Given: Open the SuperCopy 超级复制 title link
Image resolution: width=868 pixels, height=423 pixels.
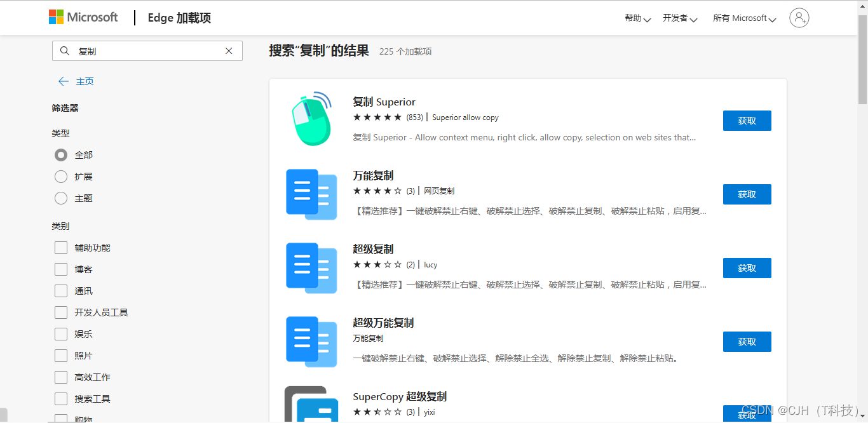Looking at the screenshot, I should click(x=400, y=396).
